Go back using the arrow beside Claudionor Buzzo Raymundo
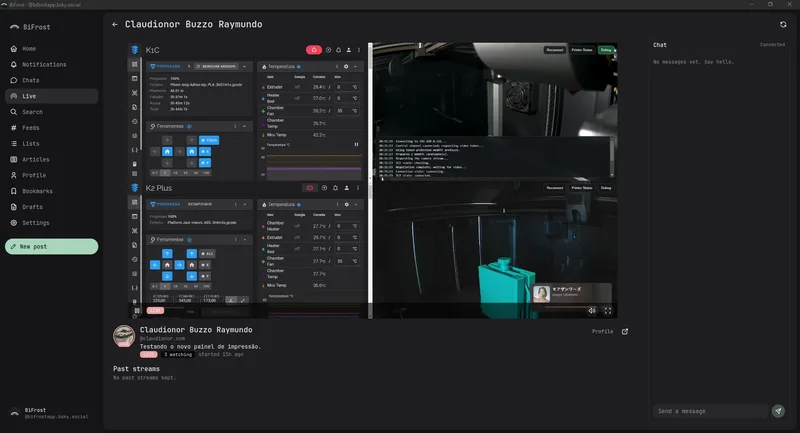This screenshot has height=433, width=800. click(x=115, y=24)
